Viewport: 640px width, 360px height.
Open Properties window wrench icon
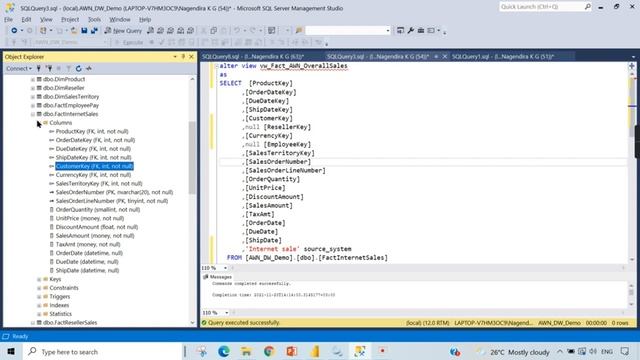(x=411, y=31)
